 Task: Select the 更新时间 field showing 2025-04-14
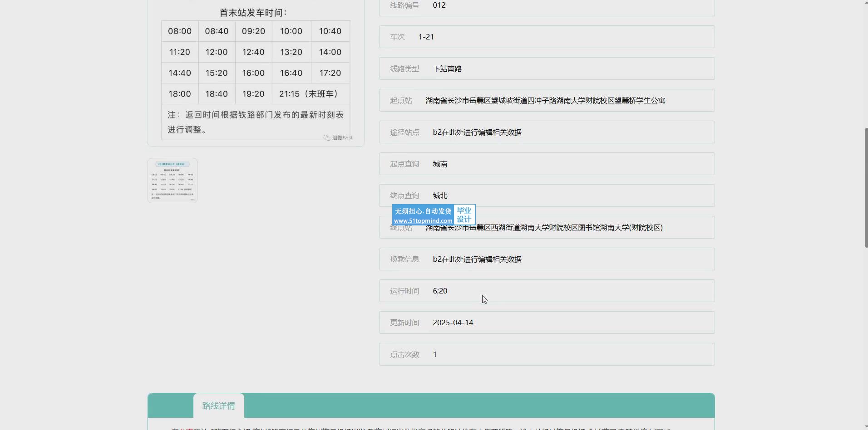click(x=547, y=322)
